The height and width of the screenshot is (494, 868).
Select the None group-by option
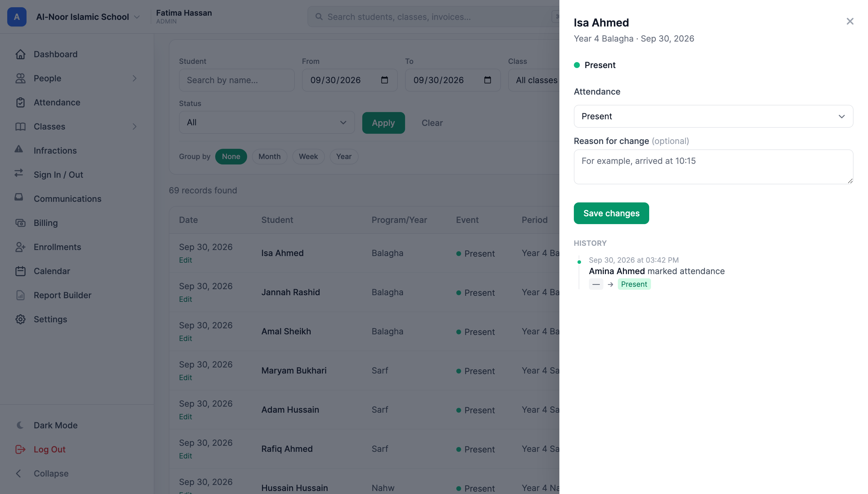point(231,156)
